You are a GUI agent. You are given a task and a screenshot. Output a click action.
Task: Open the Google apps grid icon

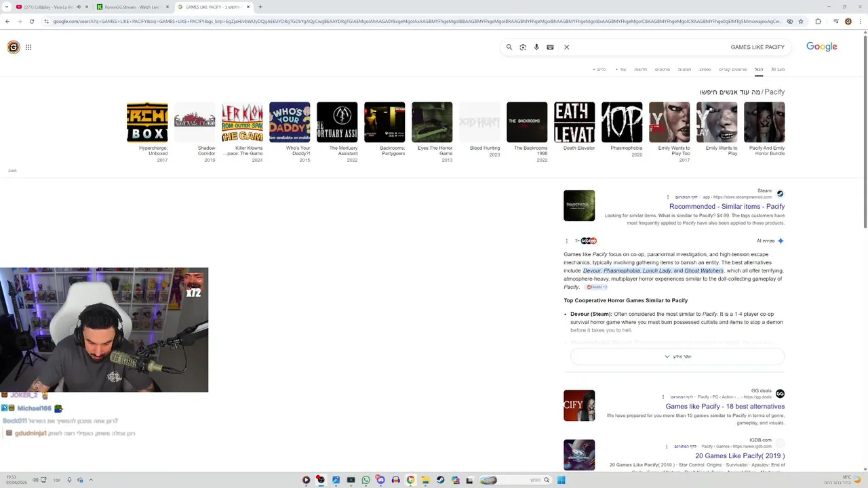pyautogui.click(x=28, y=47)
